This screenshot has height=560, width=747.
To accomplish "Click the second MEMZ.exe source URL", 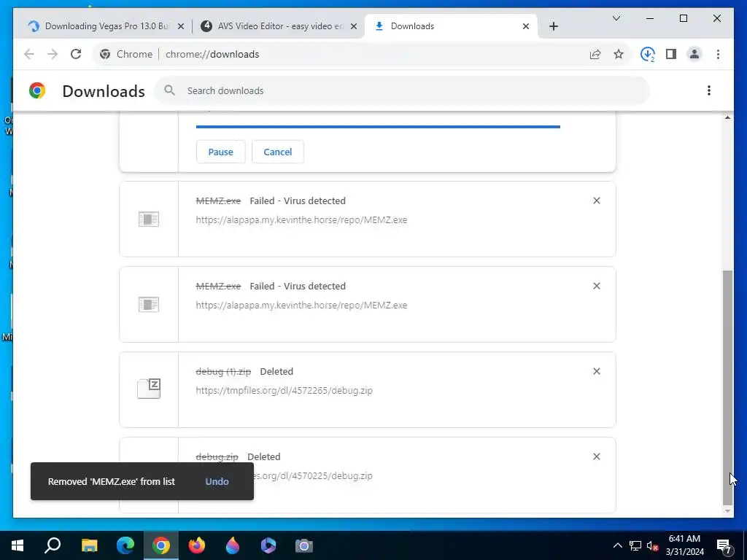I will pyautogui.click(x=301, y=306).
